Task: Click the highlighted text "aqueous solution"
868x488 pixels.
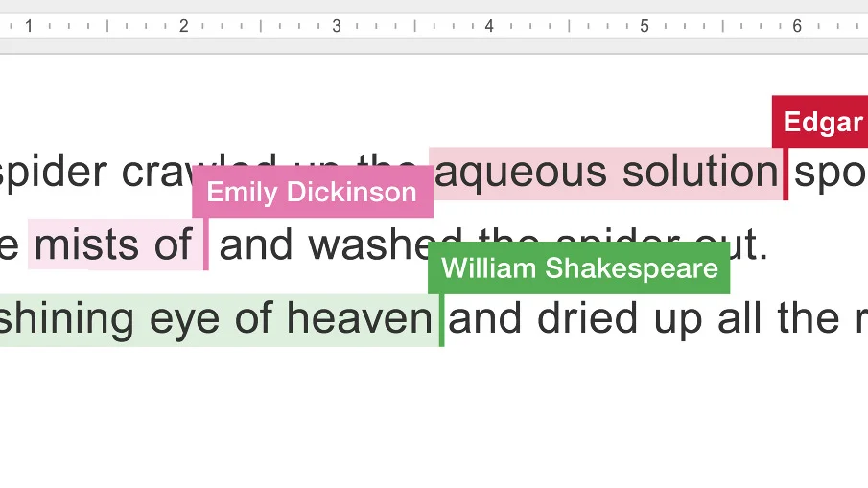Action: click(606, 173)
